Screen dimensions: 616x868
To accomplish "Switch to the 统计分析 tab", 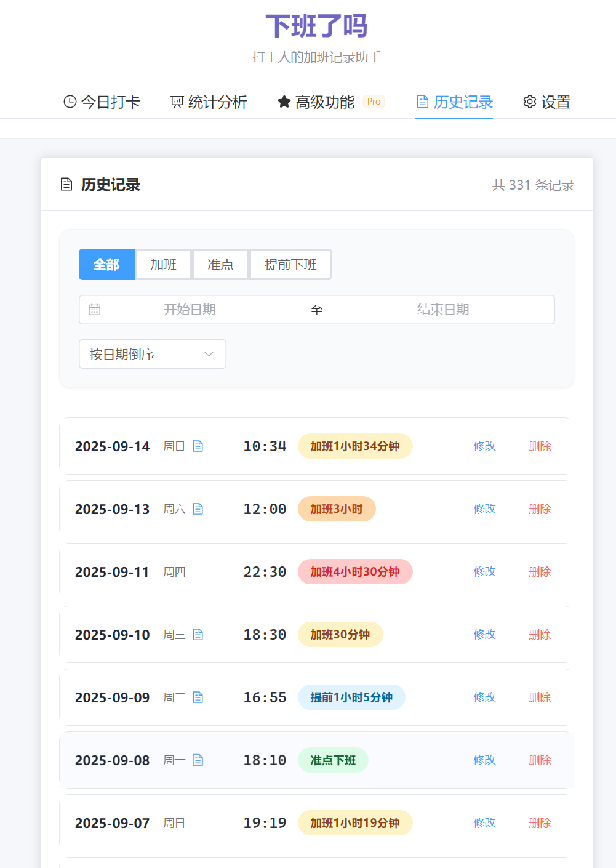I will pos(209,102).
